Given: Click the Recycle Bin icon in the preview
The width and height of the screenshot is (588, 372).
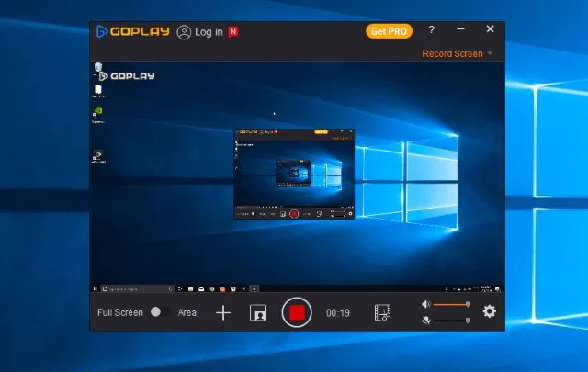Looking at the screenshot, I should [x=98, y=67].
